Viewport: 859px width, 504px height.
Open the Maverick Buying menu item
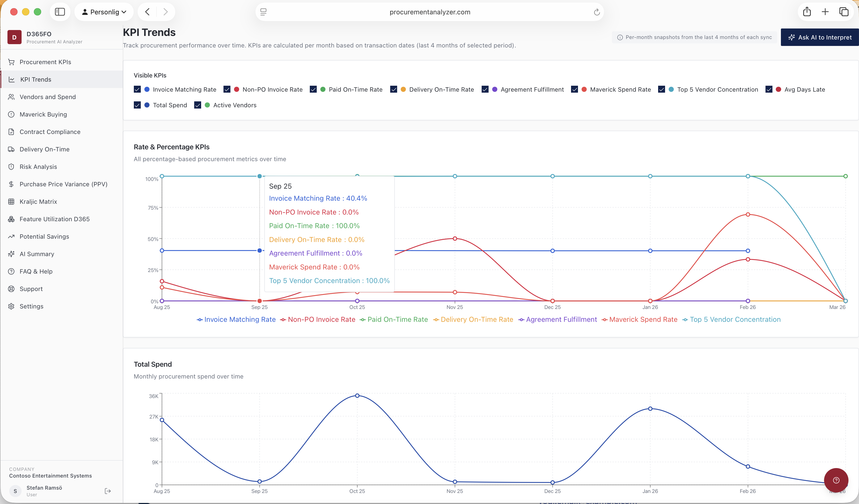click(x=43, y=114)
